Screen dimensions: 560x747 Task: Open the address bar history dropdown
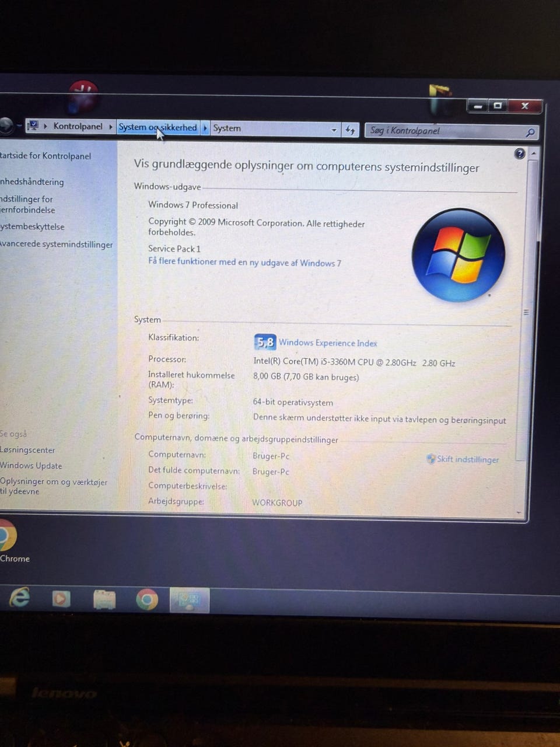334,130
